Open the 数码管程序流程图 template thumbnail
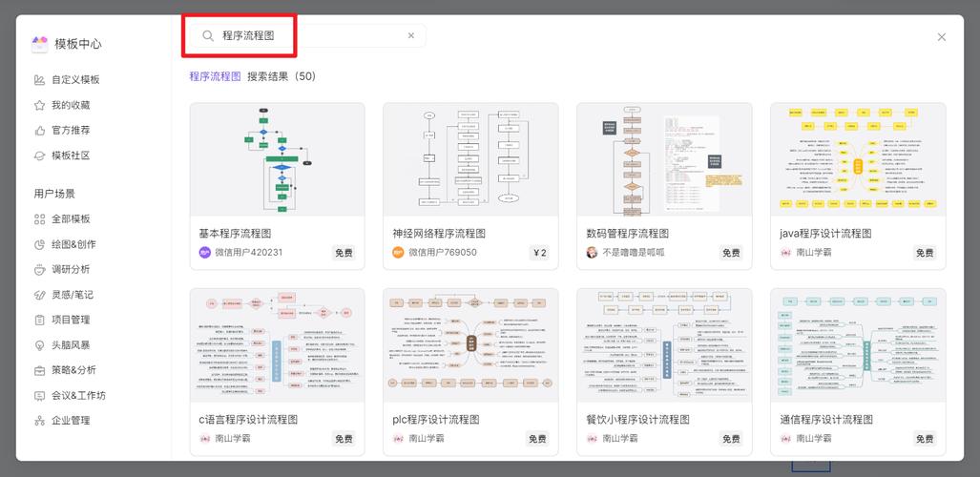The width and height of the screenshot is (980, 477). pos(664,159)
